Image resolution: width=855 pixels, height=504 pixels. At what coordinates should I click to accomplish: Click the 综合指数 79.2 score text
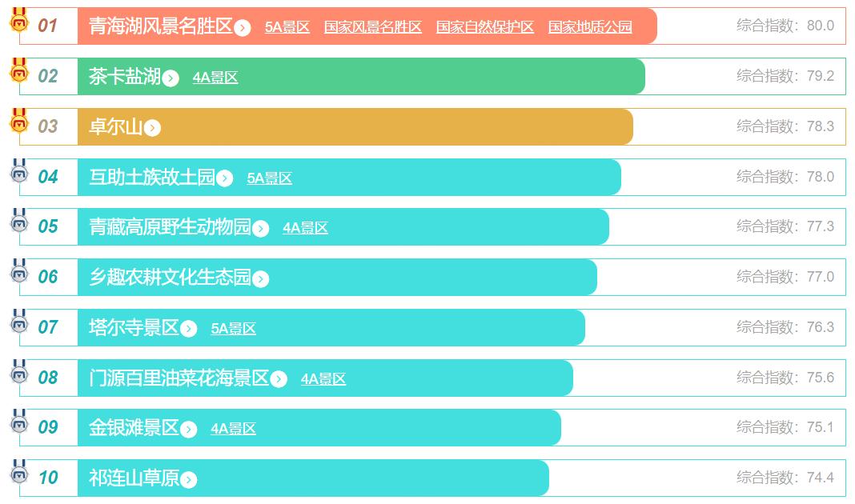coord(785,76)
